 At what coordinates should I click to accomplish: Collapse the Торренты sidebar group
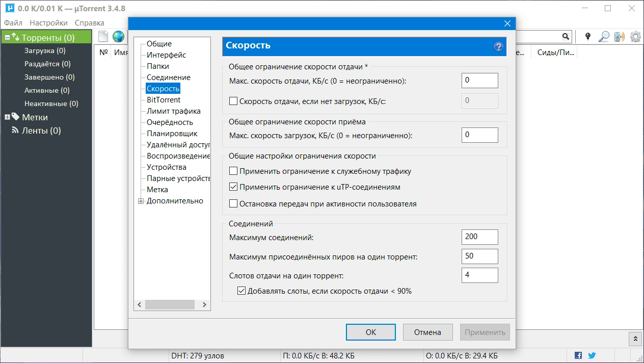(x=6, y=36)
